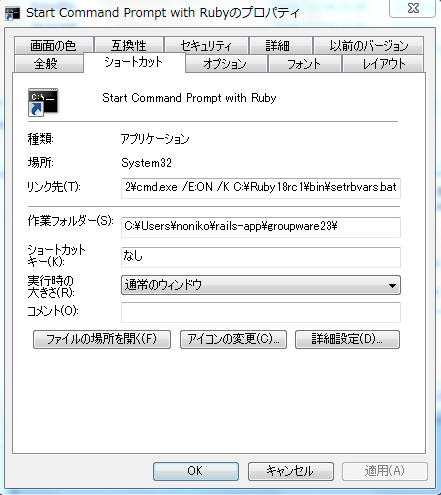Switch to the オプション tab
Screen dimensions: 441x495
tap(226, 63)
